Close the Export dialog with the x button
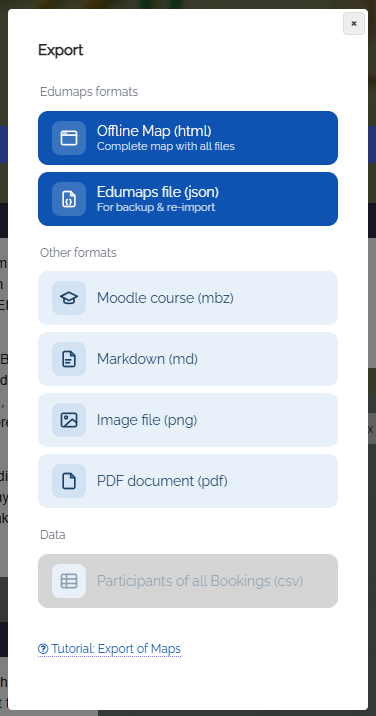 (x=354, y=24)
